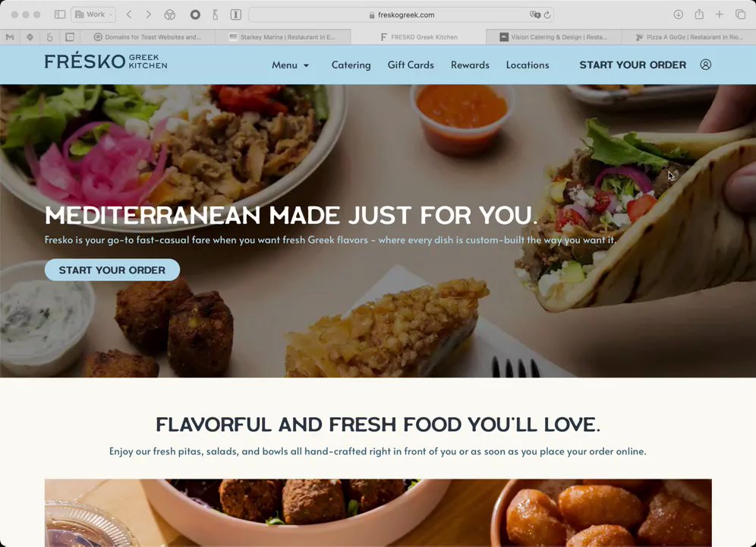The width and height of the screenshot is (756, 547).
Task: Go to the Locations page
Action: click(528, 65)
